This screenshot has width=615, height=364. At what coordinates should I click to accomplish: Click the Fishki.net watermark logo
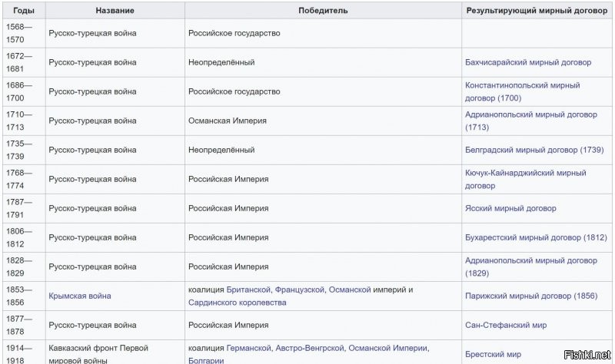click(x=587, y=355)
